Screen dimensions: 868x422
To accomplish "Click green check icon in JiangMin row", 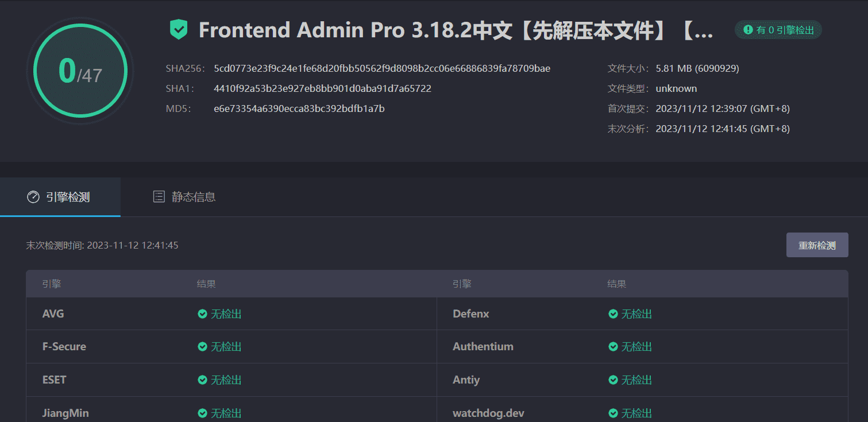I will 202,413.
